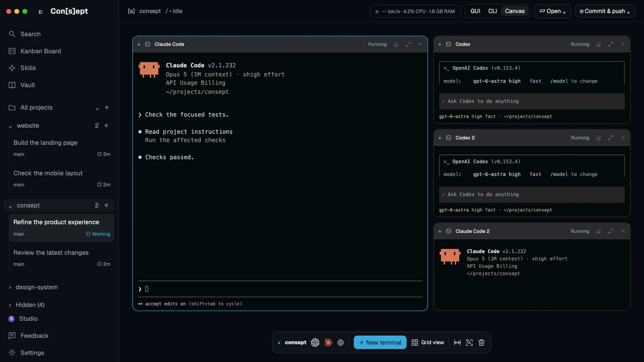Click the consept label in bottom toolbar
This screenshot has width=644, height=362.
(296, 342)
